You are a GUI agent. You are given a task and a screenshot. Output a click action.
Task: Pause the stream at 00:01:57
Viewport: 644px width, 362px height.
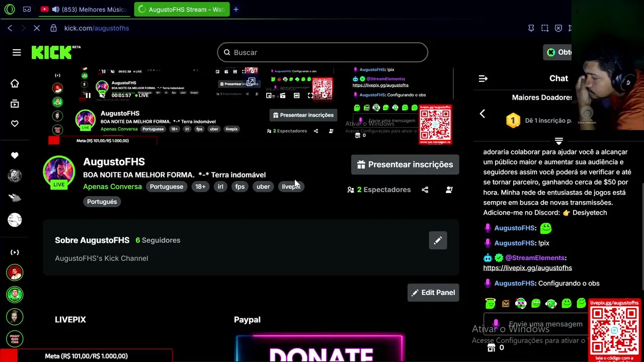88,95
